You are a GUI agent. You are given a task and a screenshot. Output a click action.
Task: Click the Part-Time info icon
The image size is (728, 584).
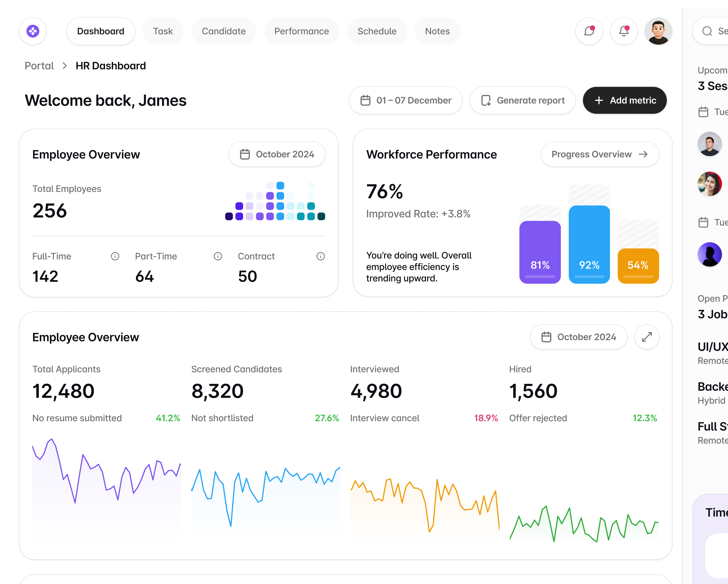point(218,256)
